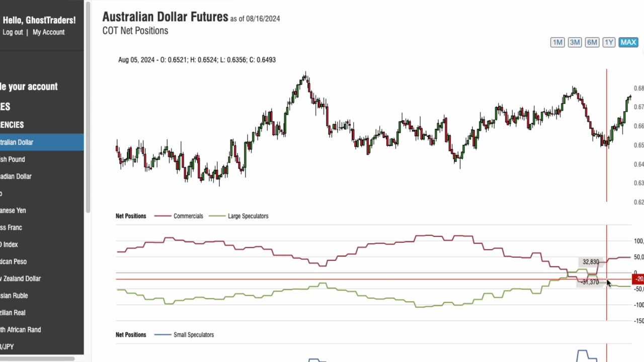Open the My Account link
Viewport: 644px width, 362px height.
(x=48, y=32)
